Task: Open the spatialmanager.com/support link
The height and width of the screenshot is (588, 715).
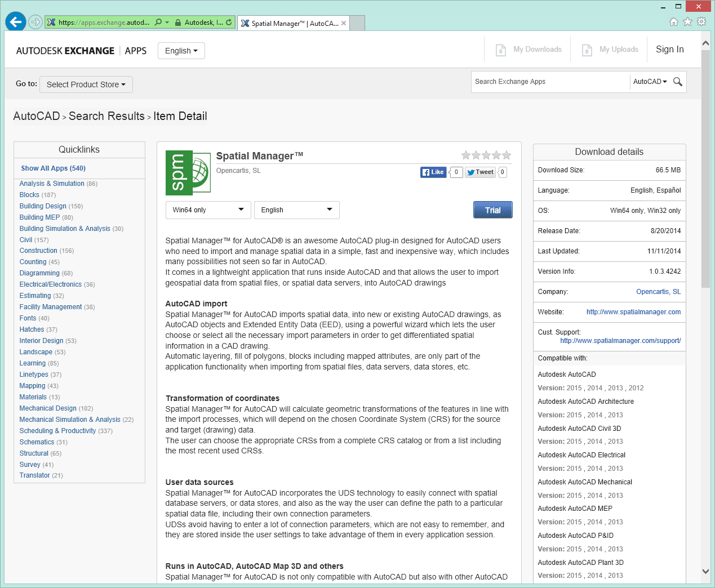Action: (620, 341)
